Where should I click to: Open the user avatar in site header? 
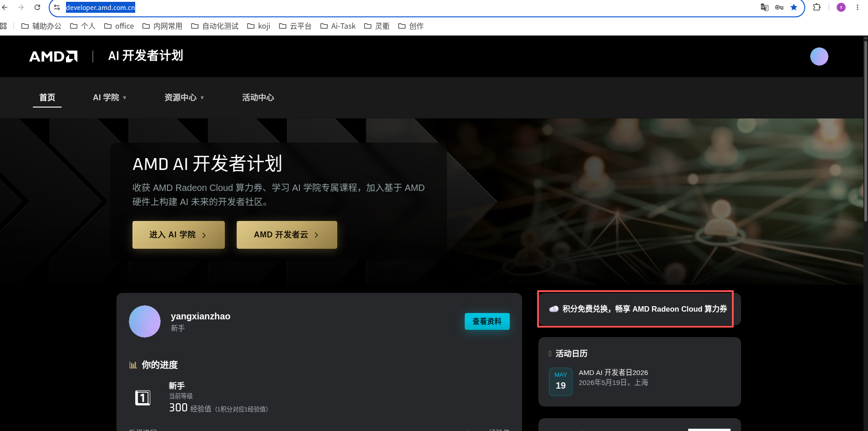819,56
